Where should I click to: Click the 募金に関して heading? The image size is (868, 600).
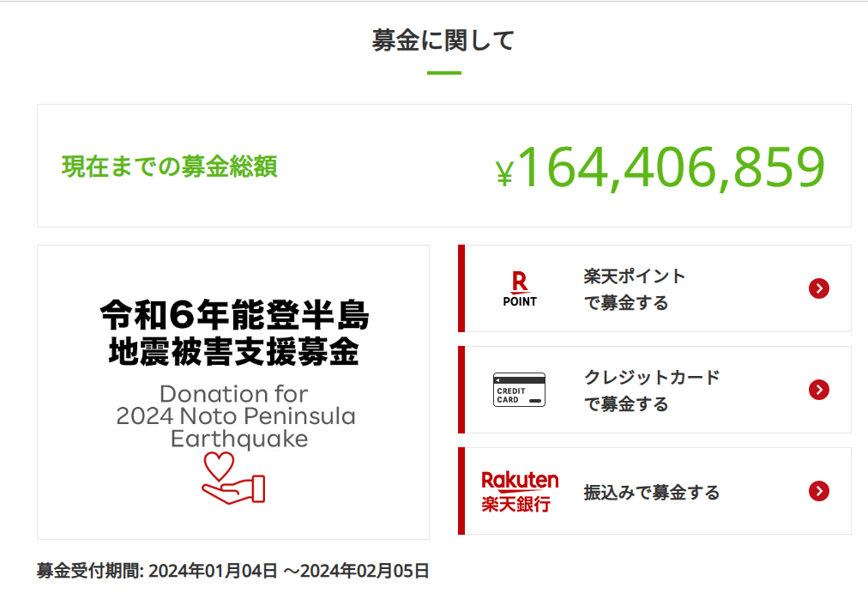442,39
